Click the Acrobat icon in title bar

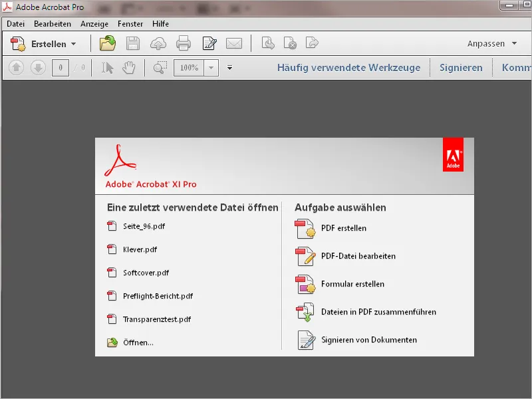click(7, 7)
